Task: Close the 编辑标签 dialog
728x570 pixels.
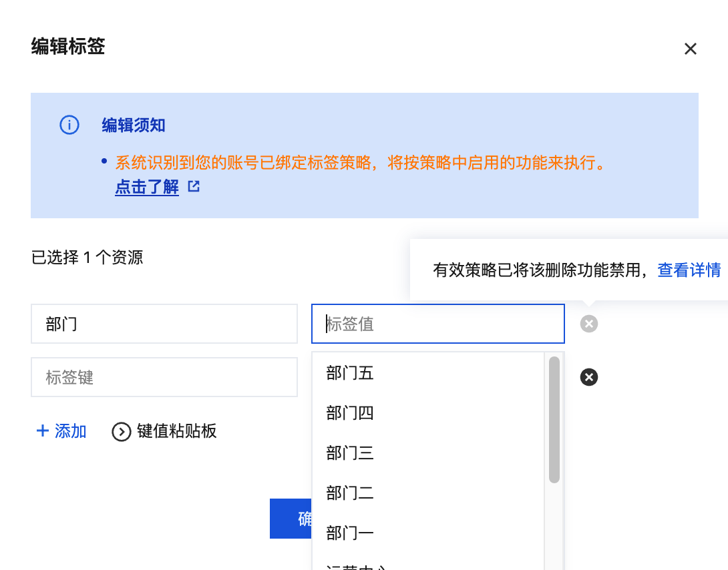Action: [x=691, y=49]
